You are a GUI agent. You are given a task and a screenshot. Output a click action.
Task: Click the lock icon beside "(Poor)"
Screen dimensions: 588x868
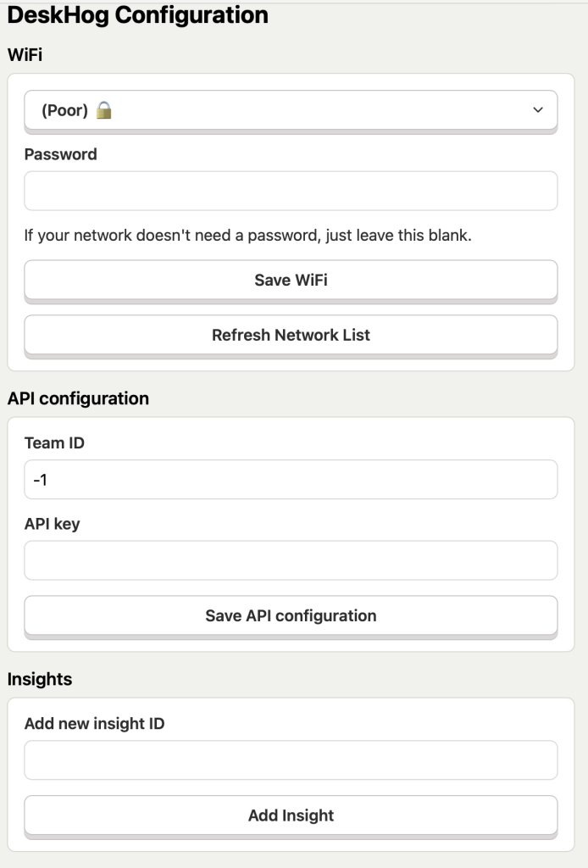[103, 110]
